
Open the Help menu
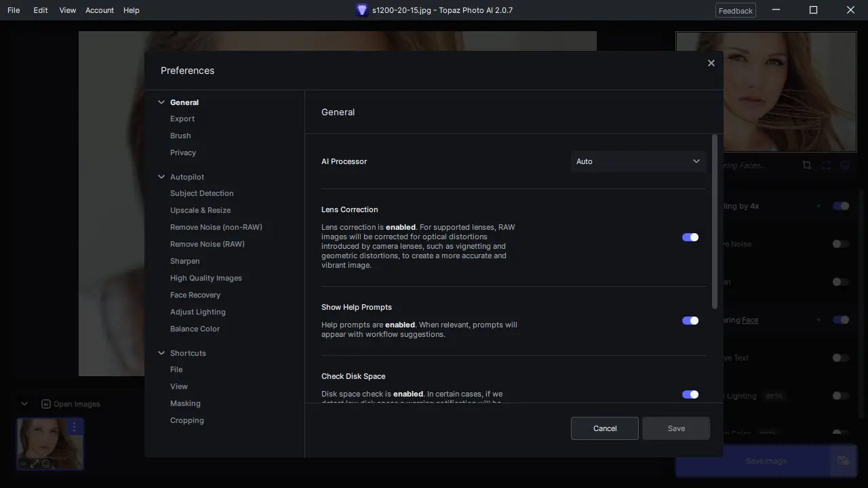click(132, 10)
